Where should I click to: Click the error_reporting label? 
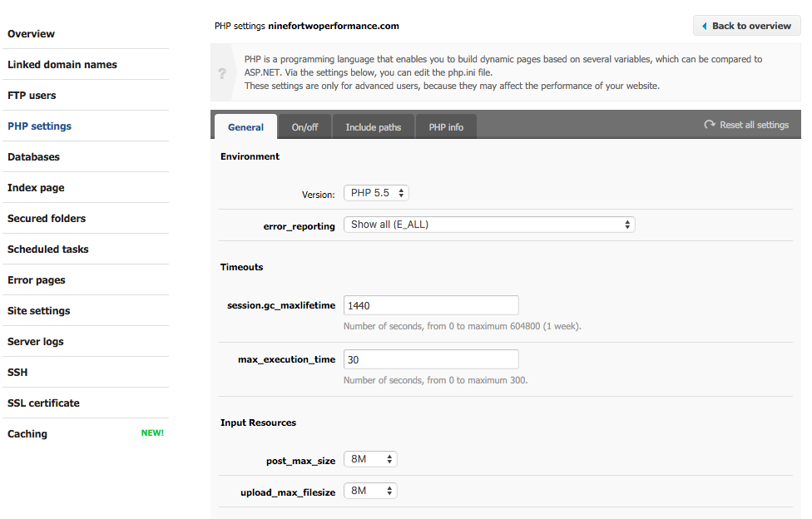tap(299, 226)
